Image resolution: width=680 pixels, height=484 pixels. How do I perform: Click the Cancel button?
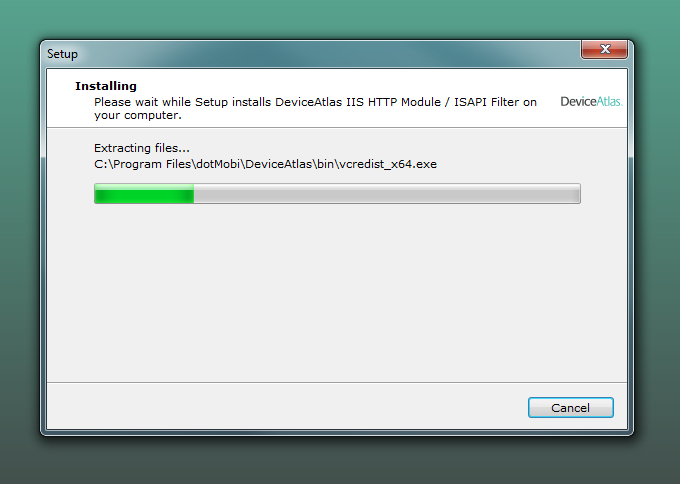(x=570, y=408)
